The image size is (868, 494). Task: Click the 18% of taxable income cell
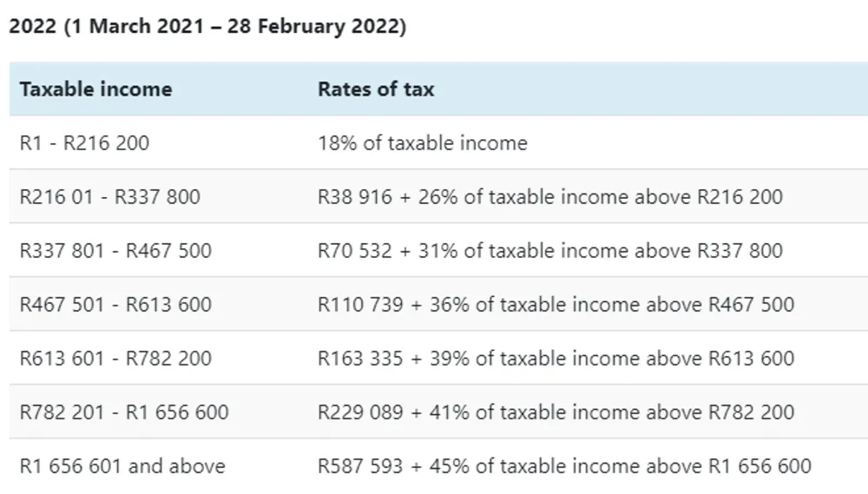pyautogui.click(x=423, y=143)
